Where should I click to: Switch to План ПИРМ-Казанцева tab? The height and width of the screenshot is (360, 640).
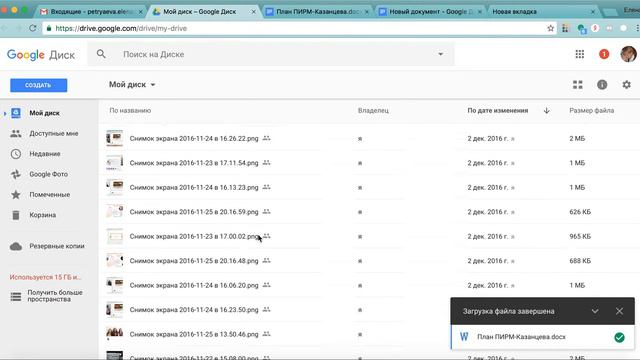pyautogui.click(x=316, y=12)
